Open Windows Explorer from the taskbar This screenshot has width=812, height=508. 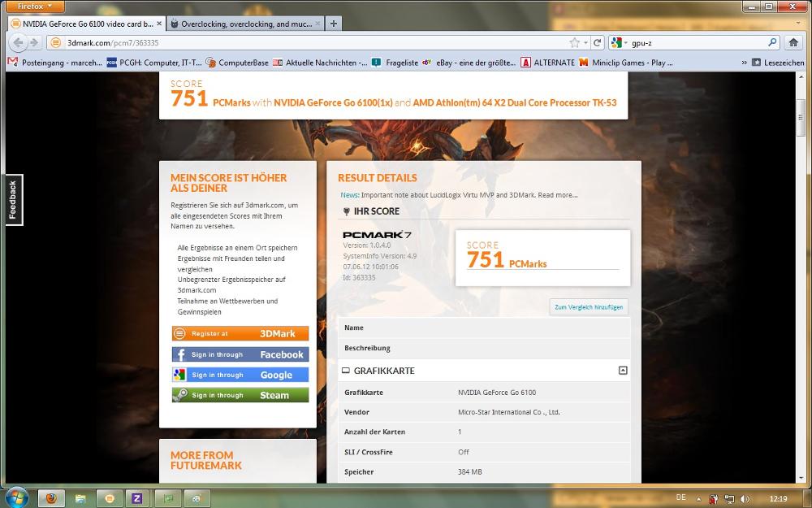point(80,498)
